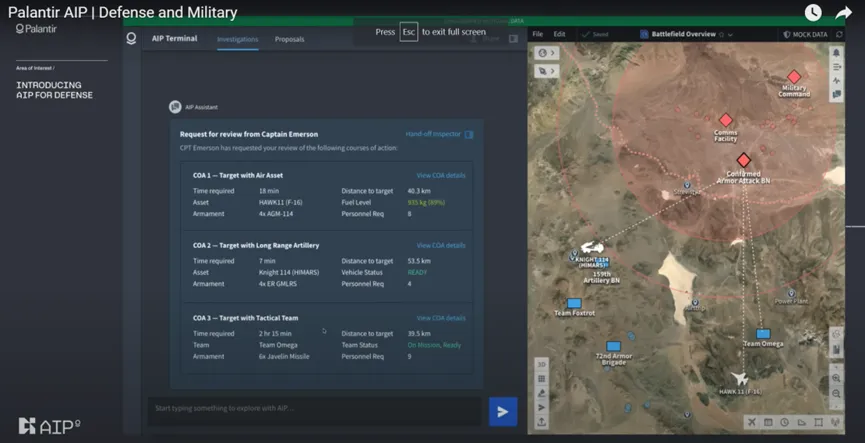Open the File menu

537,34
